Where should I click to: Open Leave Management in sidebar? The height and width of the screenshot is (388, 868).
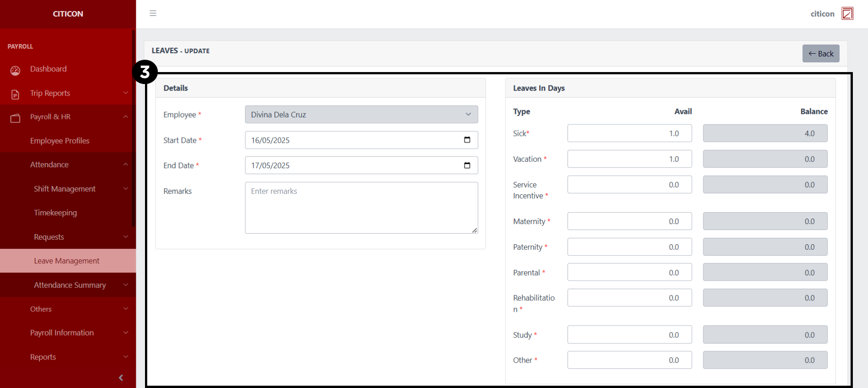click(x=67, y=261)
